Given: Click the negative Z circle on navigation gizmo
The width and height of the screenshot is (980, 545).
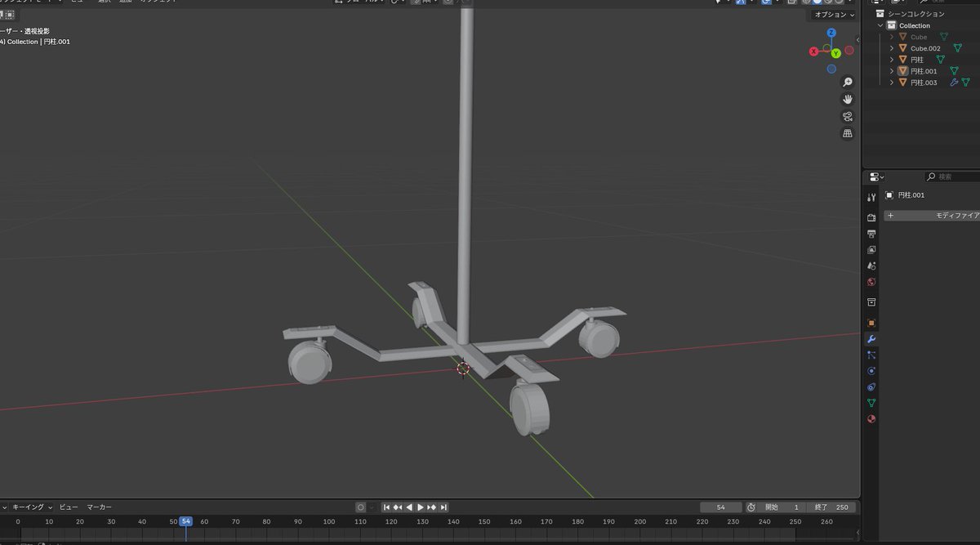Looking at the screenshot, I should tap(831, 69).
